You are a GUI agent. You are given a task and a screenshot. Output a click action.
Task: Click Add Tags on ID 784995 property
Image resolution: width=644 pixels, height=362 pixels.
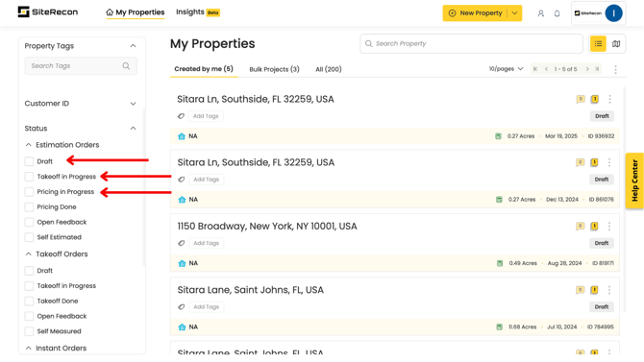pos(207,306)
